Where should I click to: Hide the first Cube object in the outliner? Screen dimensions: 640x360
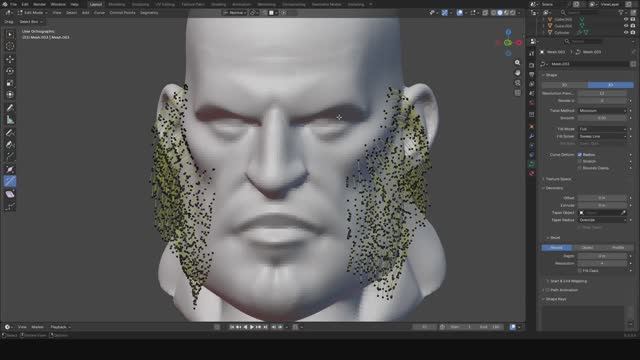626,19
